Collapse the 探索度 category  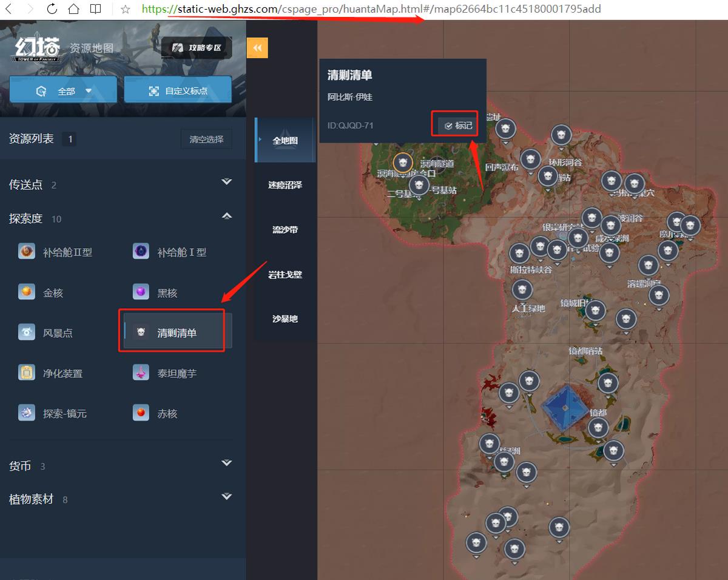pyautogui.click(x=227, y=216)
